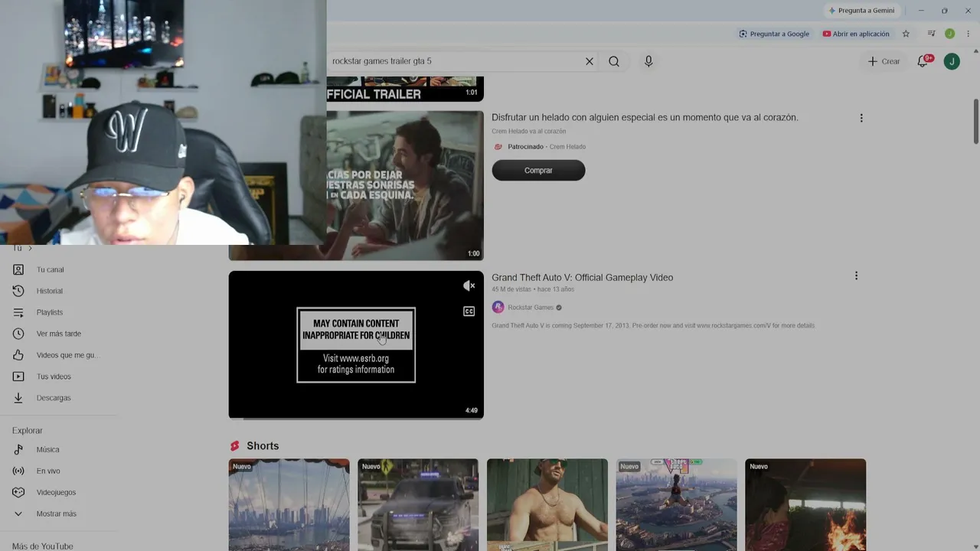The height and width of the screenshot is (551, 980).
Task: Click the 'Shorts' section heading
Action: coord(263,446)
